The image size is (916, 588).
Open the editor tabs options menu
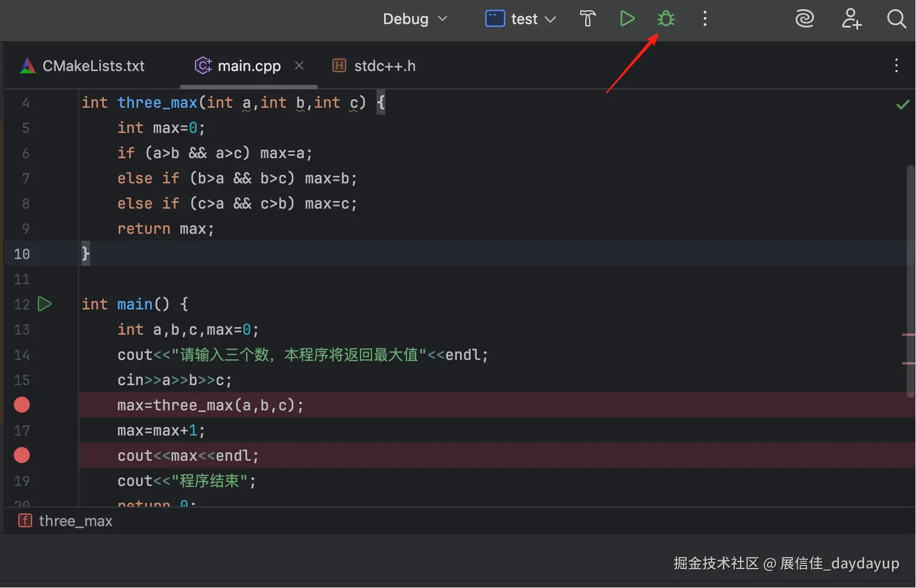point(896,66)
